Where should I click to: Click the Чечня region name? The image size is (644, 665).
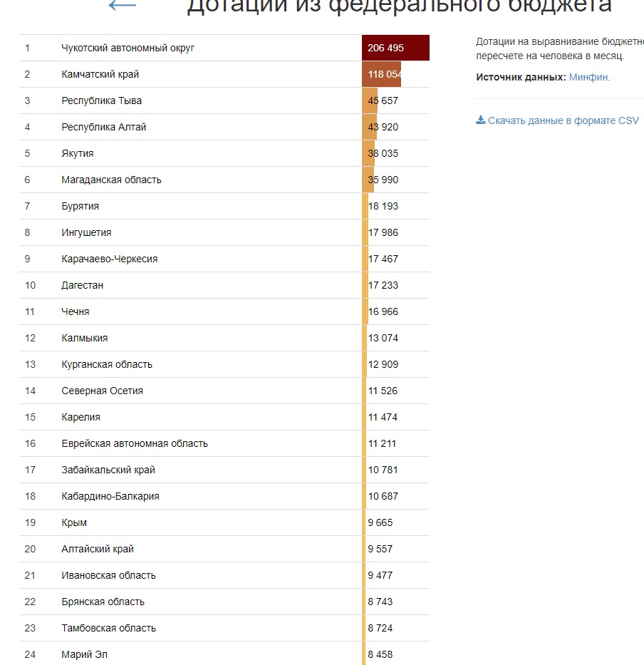[x=76, y=311]
